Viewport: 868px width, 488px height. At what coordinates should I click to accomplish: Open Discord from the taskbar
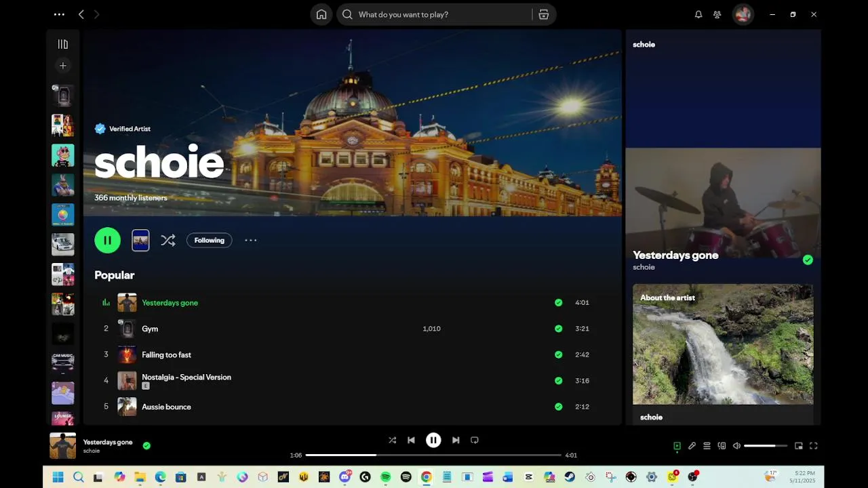345,477
